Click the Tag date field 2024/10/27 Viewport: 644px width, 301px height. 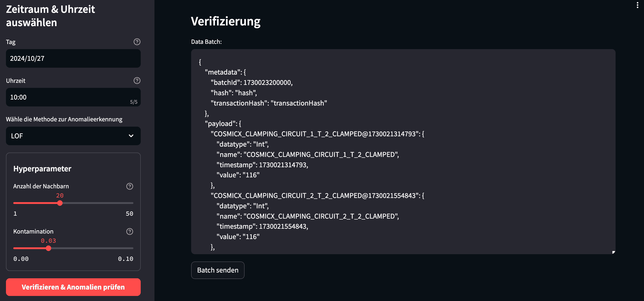(x=73, y=58)
